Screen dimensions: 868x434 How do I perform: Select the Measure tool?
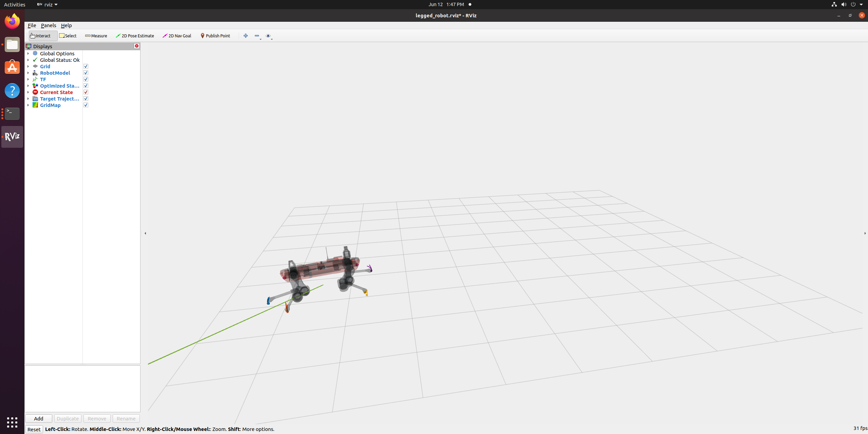[x=96, y=36]
